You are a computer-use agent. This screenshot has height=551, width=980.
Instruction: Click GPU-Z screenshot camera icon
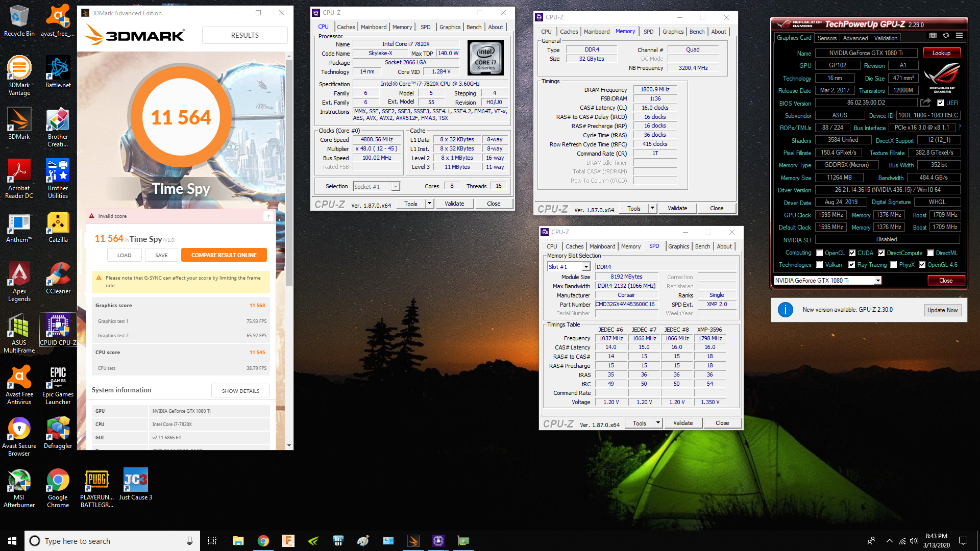[x=933, y=35]
